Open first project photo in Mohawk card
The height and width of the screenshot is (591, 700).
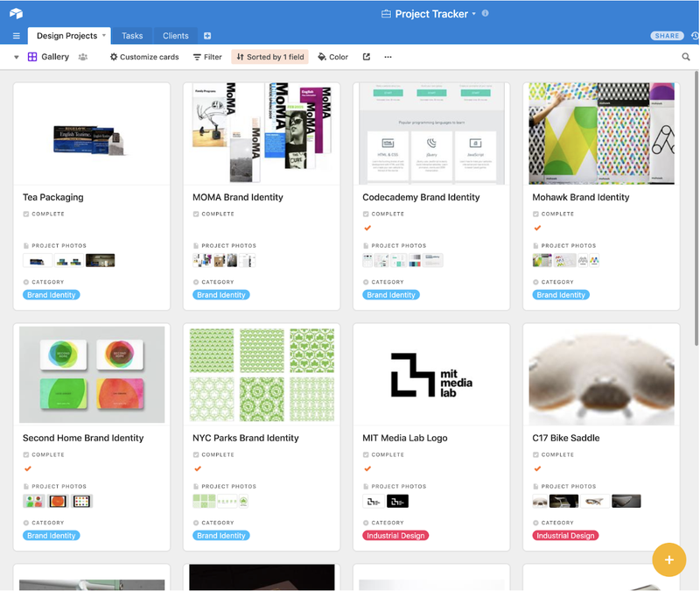542,260
